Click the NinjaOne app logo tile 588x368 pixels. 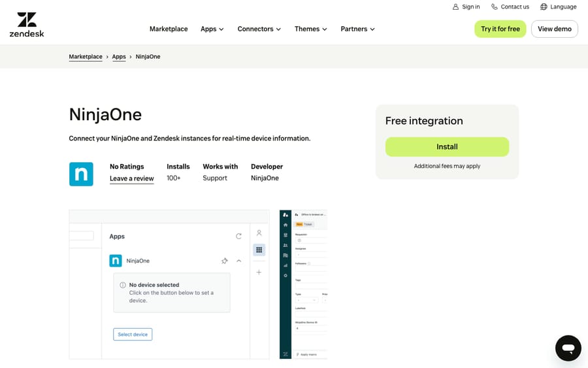[81, 174]
